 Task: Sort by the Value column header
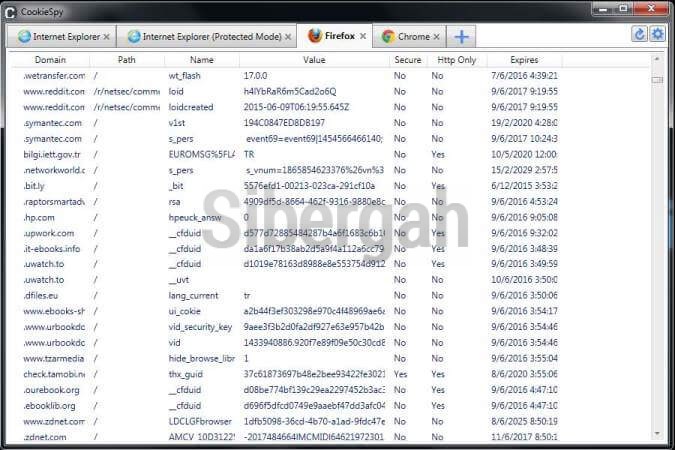(314, 60)
